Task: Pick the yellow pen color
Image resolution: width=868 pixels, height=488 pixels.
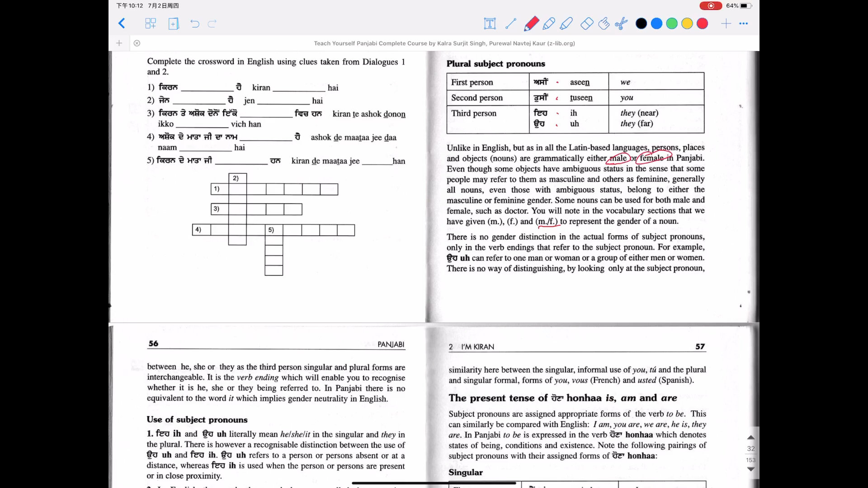Action: 687,23
